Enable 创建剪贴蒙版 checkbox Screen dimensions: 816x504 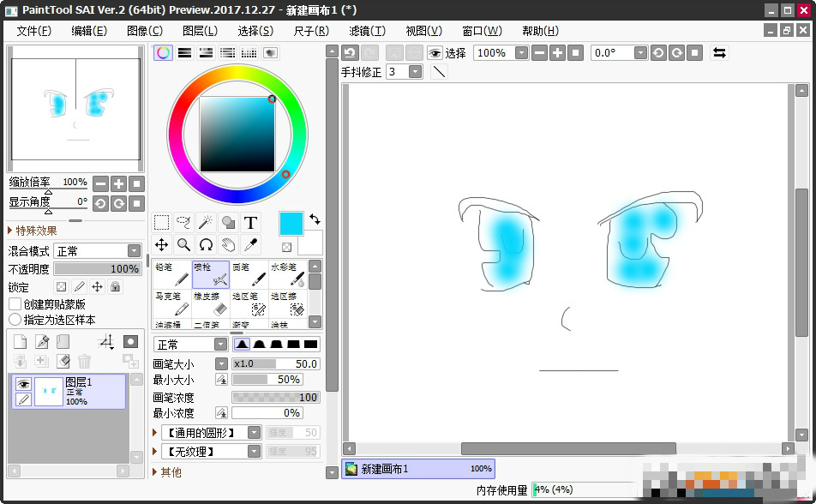(x=15, y=304)
